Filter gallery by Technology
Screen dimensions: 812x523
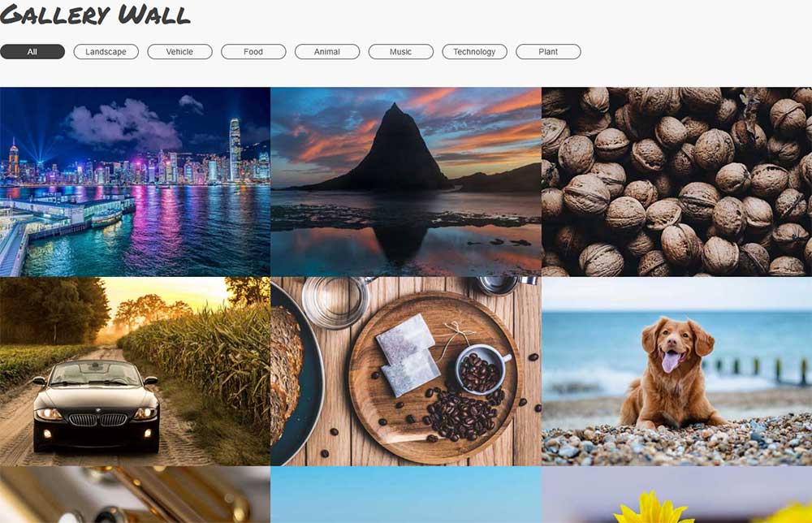pyautogui.click(x=474, y=52)
